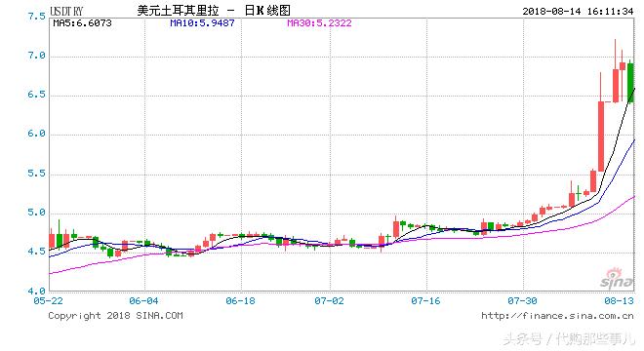Click the last green candlestick on 08-13
The height and width of the screenshot is (351, 644).
[631, 82]
